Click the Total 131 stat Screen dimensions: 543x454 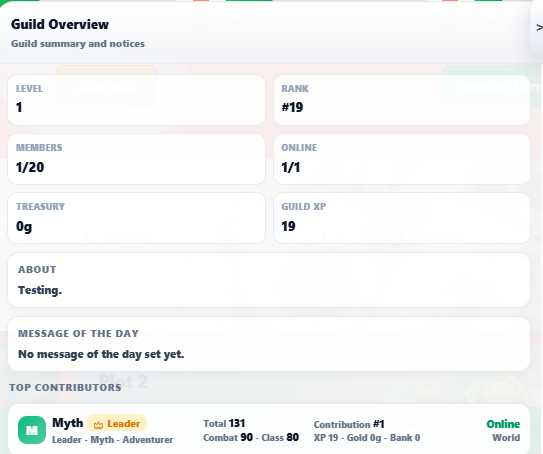[x=224, y=423]
